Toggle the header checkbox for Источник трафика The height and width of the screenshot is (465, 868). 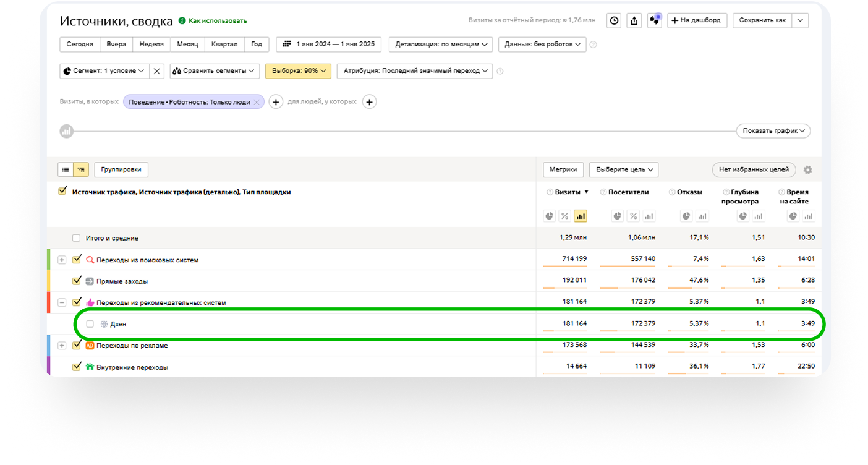click(62, 191)
